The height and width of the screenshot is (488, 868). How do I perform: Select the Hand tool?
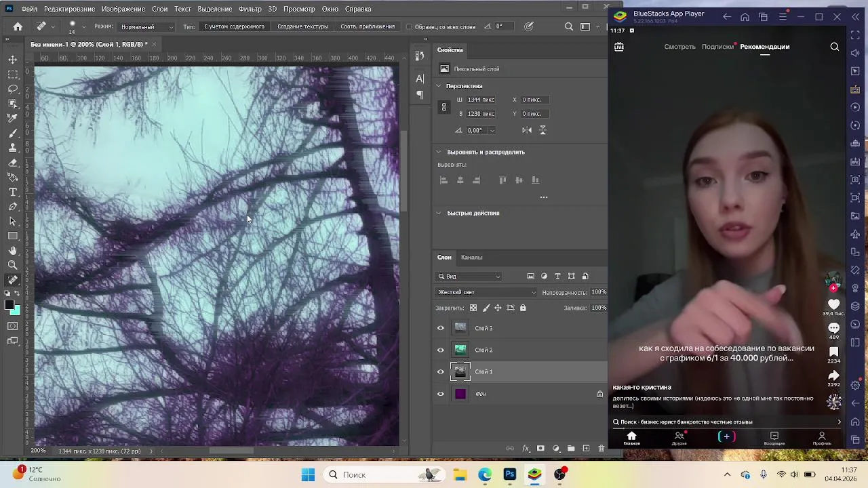tap(13, 251)
